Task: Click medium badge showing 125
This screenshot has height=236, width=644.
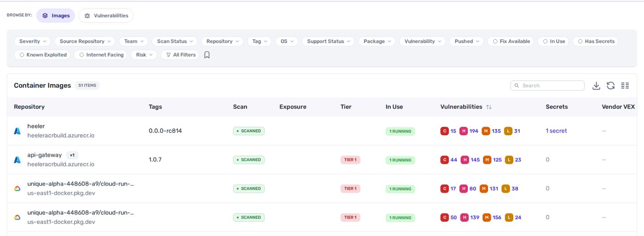Action: [x=487, y=160]
